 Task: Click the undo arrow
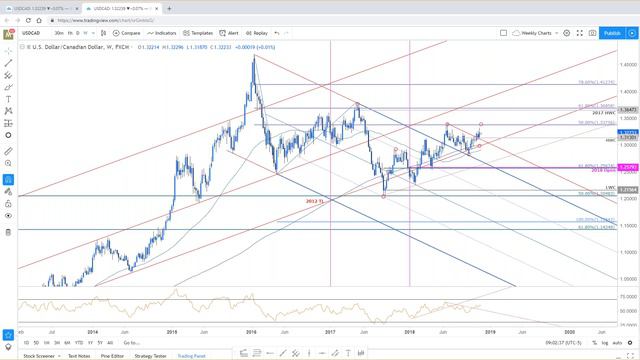(277, 33)
